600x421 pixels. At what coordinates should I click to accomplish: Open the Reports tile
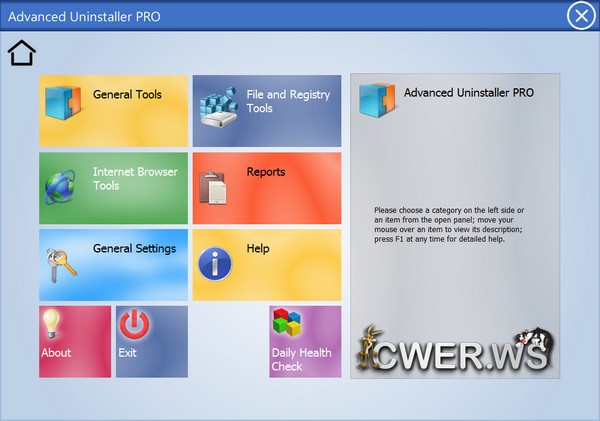[267, 188]
